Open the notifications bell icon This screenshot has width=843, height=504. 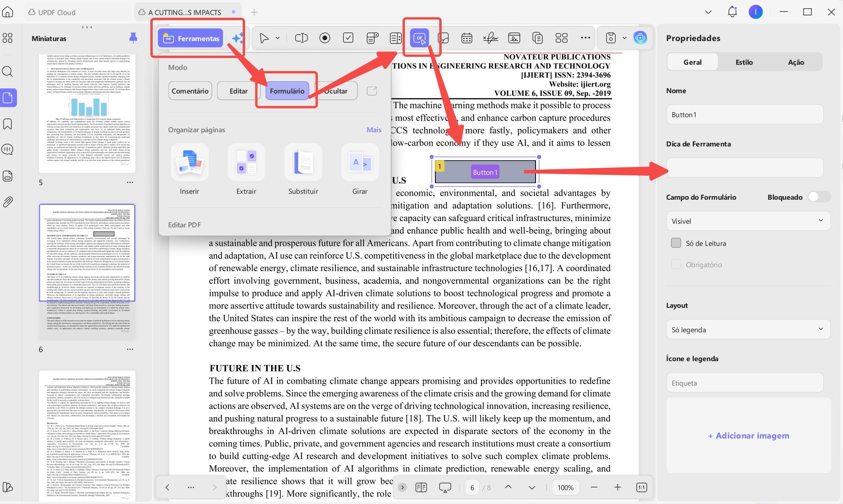[x=732, y=12]
